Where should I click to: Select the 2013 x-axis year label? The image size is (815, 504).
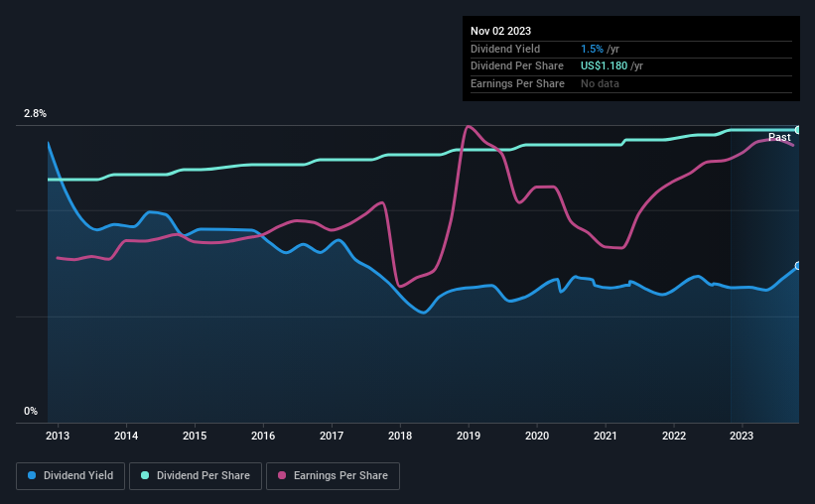tap(58, 436)
